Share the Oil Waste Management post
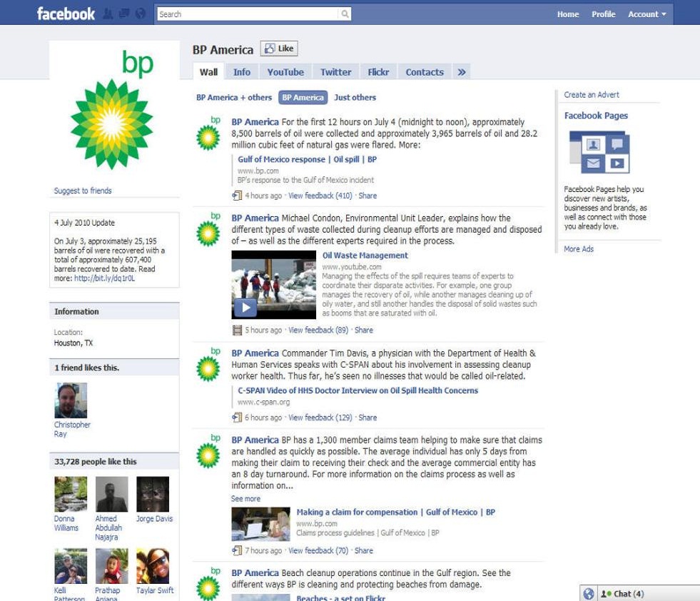This screenshot has height=601, width=700. [x=363, y=330]
